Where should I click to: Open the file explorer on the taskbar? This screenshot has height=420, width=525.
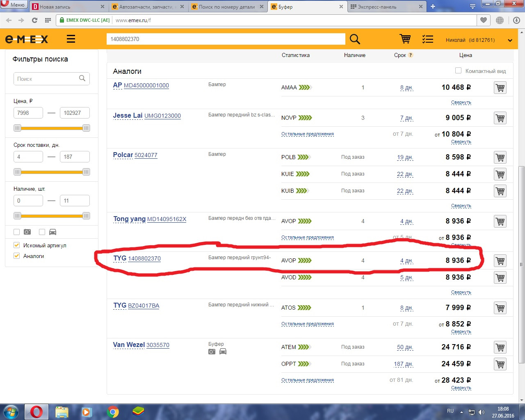tap(62, 412)
